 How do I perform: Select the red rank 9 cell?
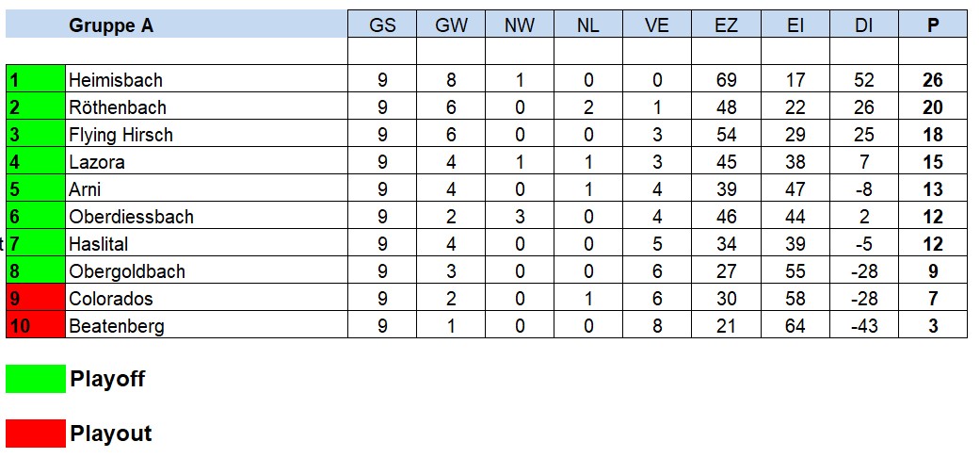point(36,299)
